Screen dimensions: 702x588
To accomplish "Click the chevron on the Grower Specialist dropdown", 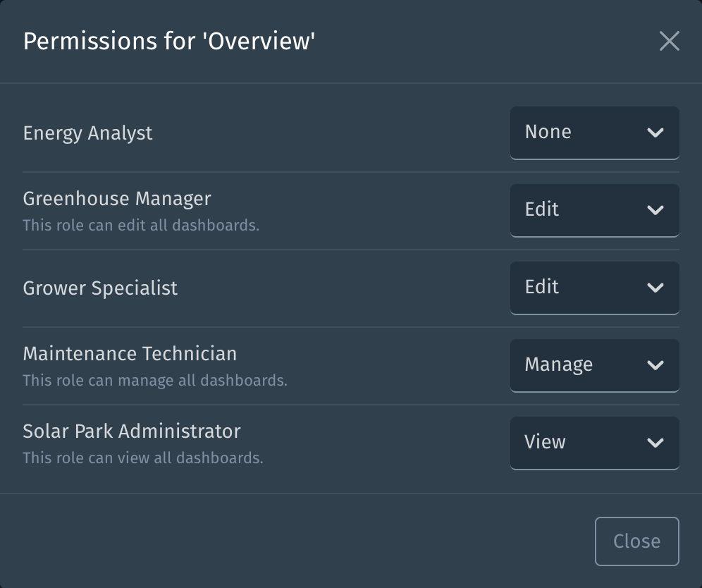I will tap(655, 287).
